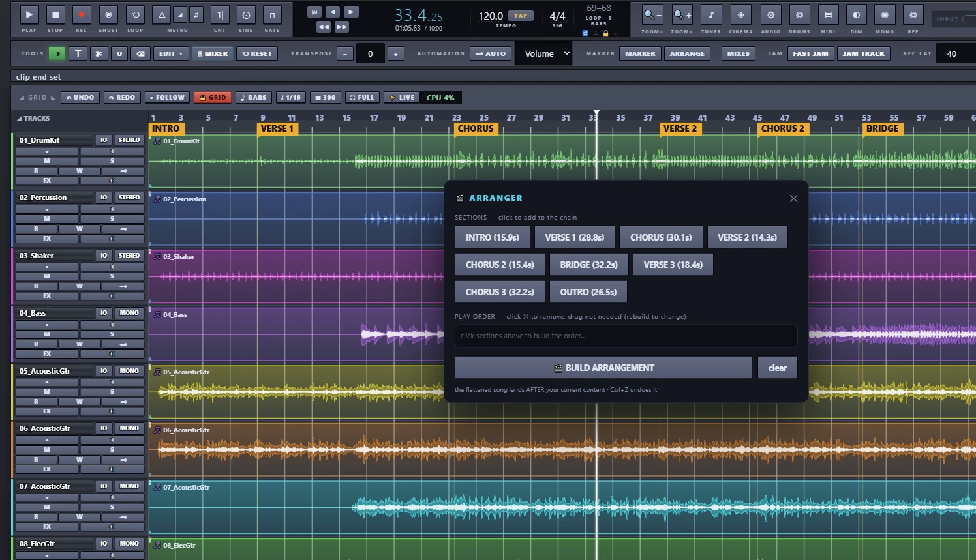Select the eraser delete tool
The height and width of the screenshot is (560, 976).
click(x=140, y=53)
